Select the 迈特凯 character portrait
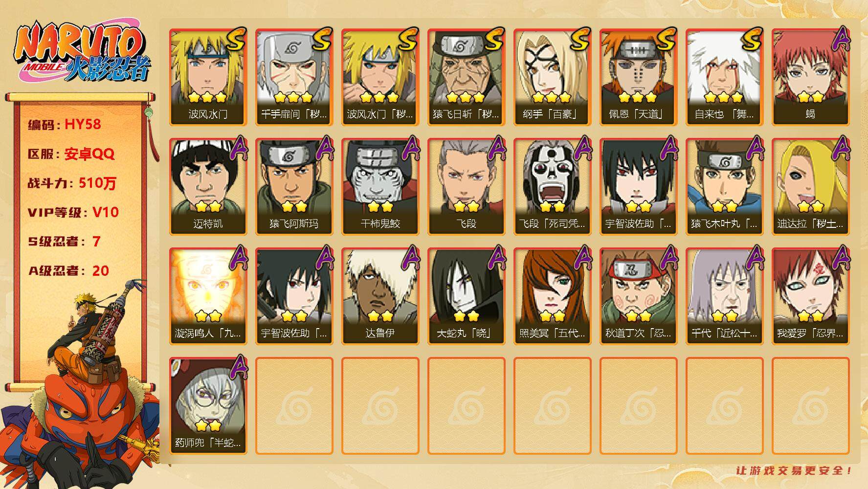Viewport: 868px width, 489px height. pos(208,187)
